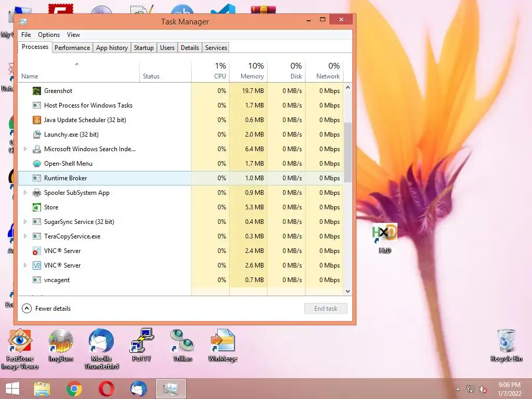Viewport: 532px width, 399px height.
Task: Open the PuTTY desktop icon
Action: pyautogui.click(x=141, y=345)
